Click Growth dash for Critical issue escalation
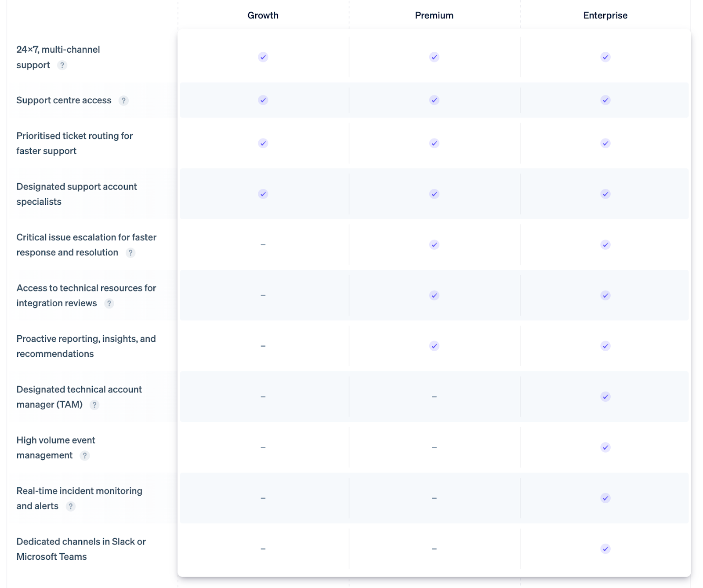 pos(263,245)
